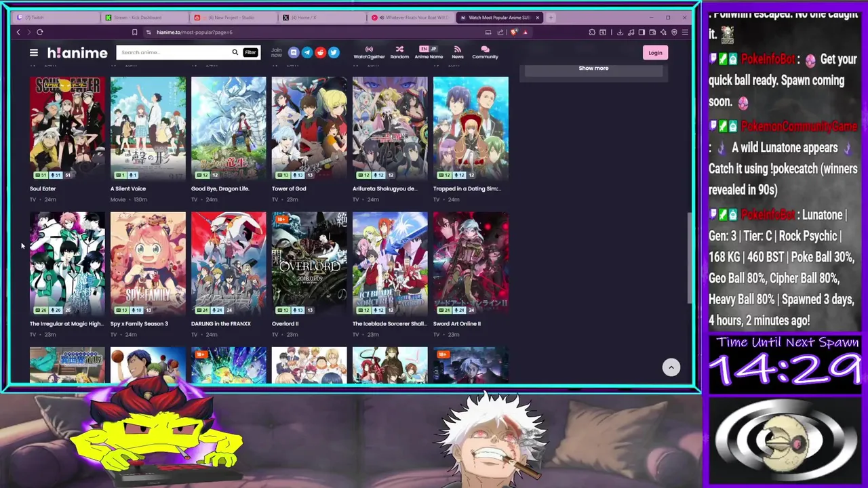The height and width of the screenshot is (488, 868).
Task: Click the back-to-top arrow button
Action: (671, 367)
